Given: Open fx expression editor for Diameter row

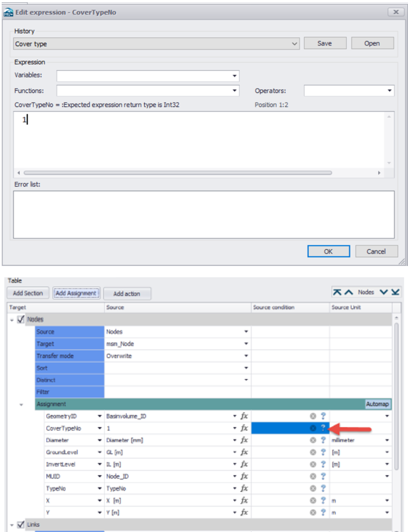Looking at the screenshot, I should [244, 440].
